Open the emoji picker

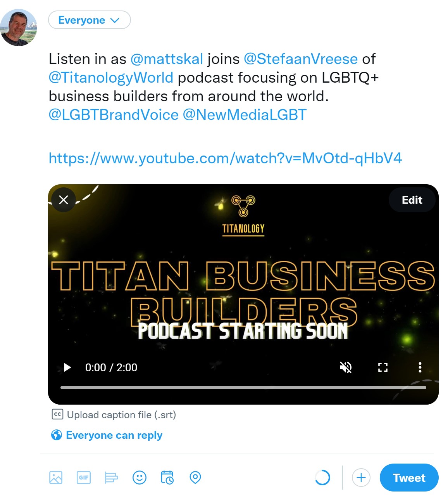(x=140, y=478)
